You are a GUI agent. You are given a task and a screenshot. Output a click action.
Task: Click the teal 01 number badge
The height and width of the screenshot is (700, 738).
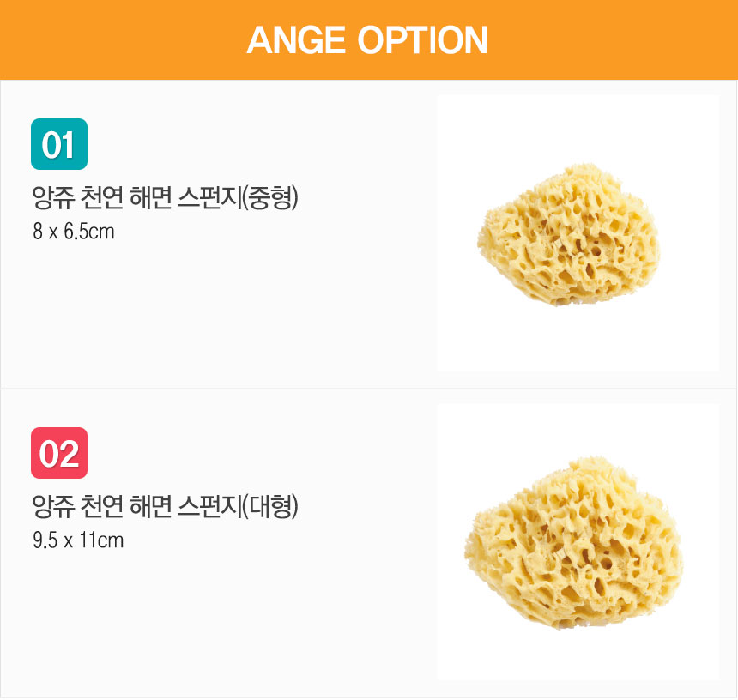59,144
